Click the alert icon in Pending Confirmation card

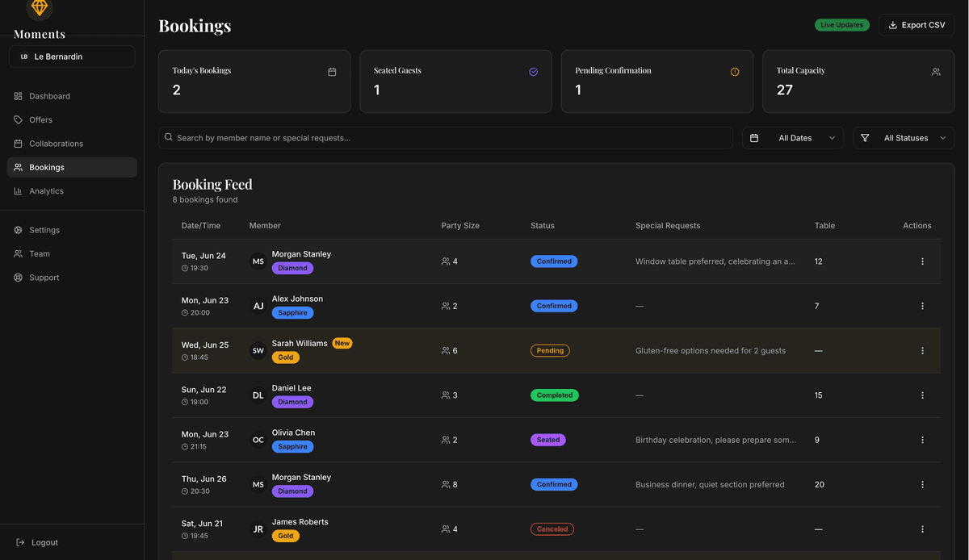(x=735, y=72)
